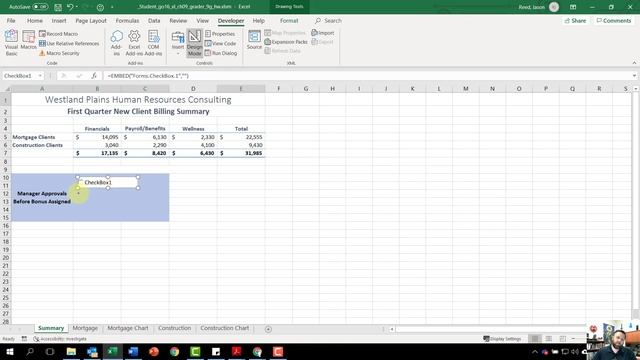Image resolution: width=640 pixels, height=360 pixels.
Task: Open Ribbon Display Options
Action: tap(573, 7)
